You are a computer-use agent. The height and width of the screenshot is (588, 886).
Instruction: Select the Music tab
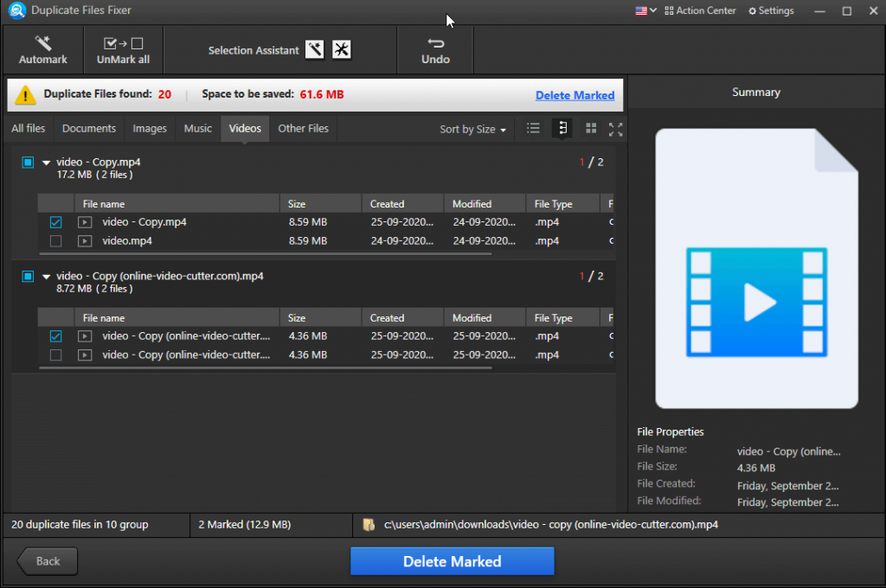click(x=198, y=128)
